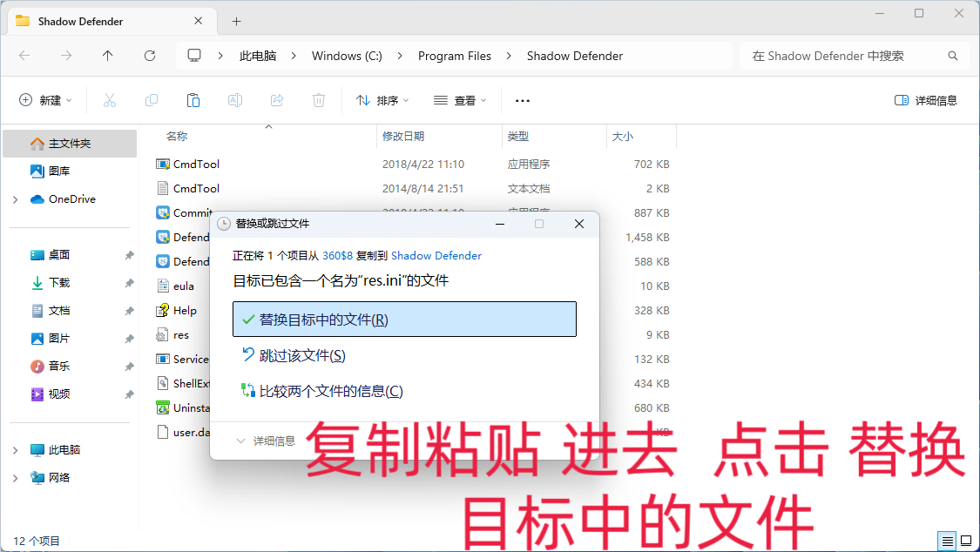Click the Delete trash icon in toolbar
The width and height of the screenshot is (980, 552).
click(319, 100)
